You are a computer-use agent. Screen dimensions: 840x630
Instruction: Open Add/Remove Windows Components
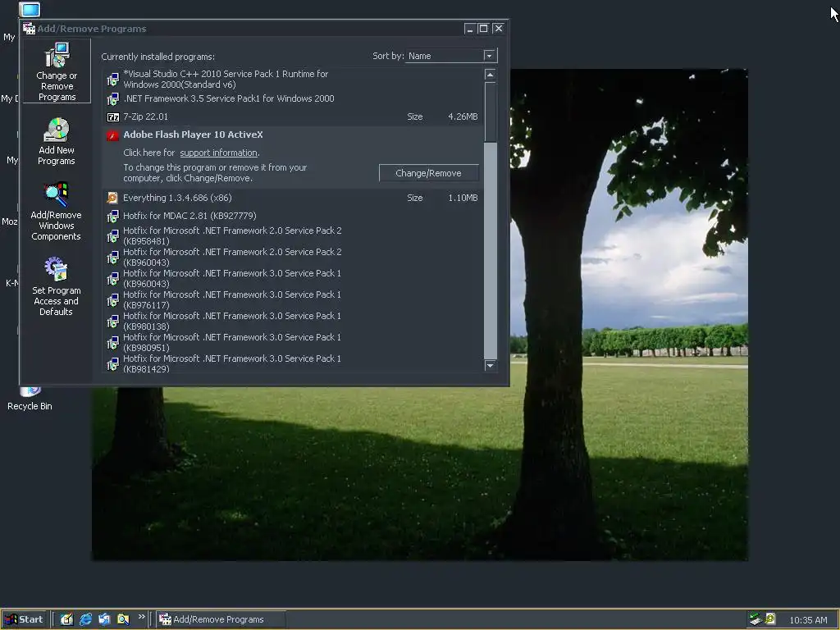[x=57, y=211]
